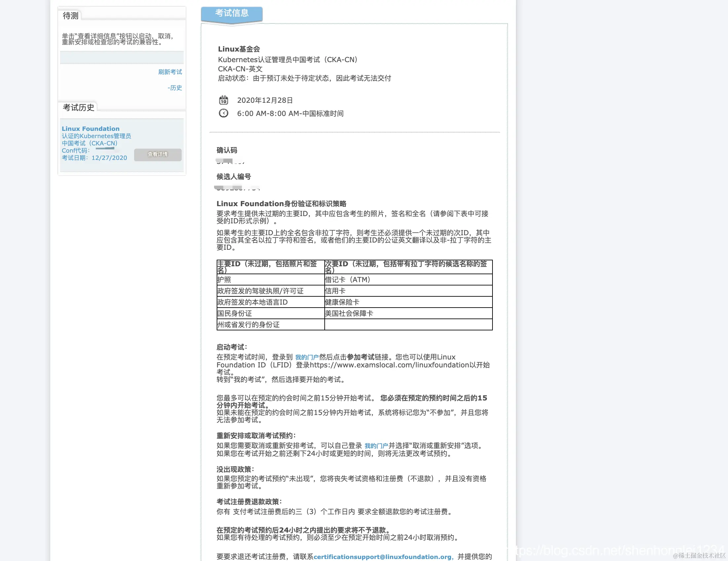728x561 pixels.
Task: Click the 查看详情 button for the CKA-CN exam
Action: click(x=157, y=154)
